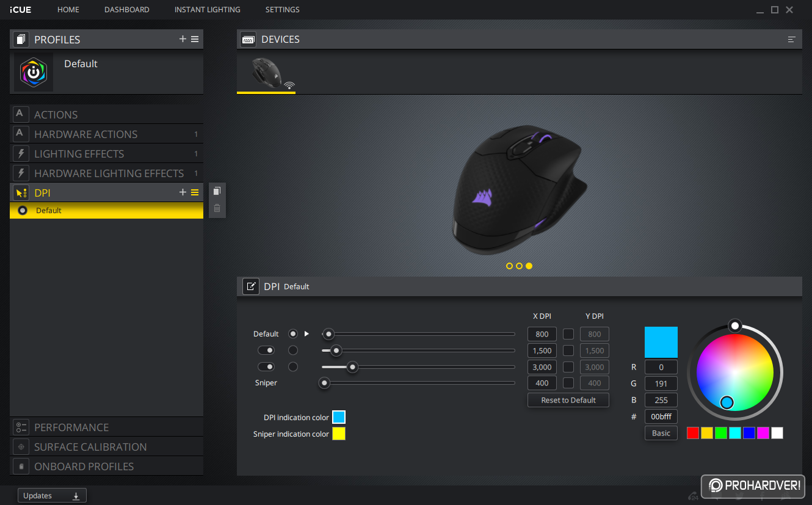Add a new DPI preset with plus
This screenshot has height=505, width=812.
[x=183, y=192]
